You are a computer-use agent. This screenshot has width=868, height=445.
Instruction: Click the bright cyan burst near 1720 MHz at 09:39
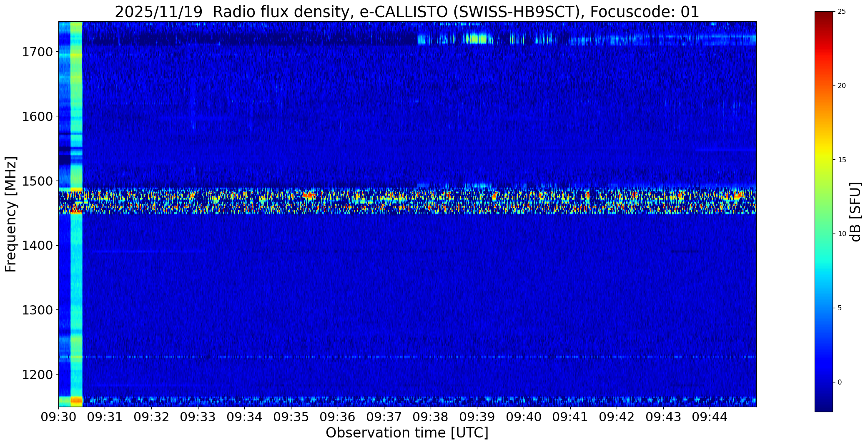(x=478, y=39)
